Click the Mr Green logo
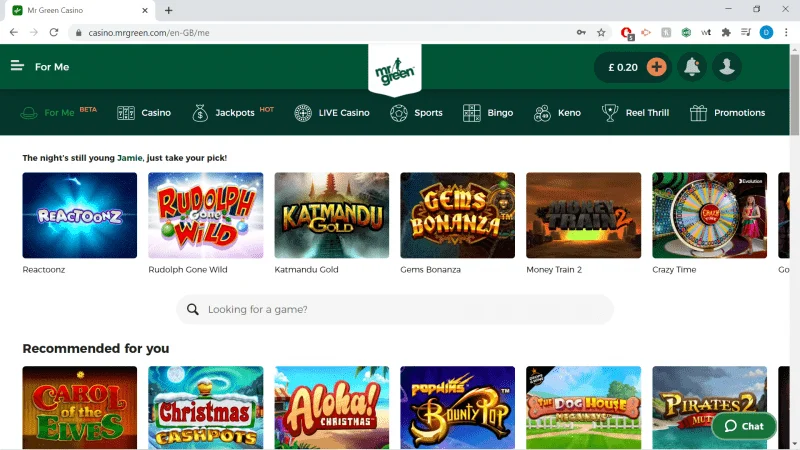Screen dimensions: 800x450 click(x=395, y=70)
